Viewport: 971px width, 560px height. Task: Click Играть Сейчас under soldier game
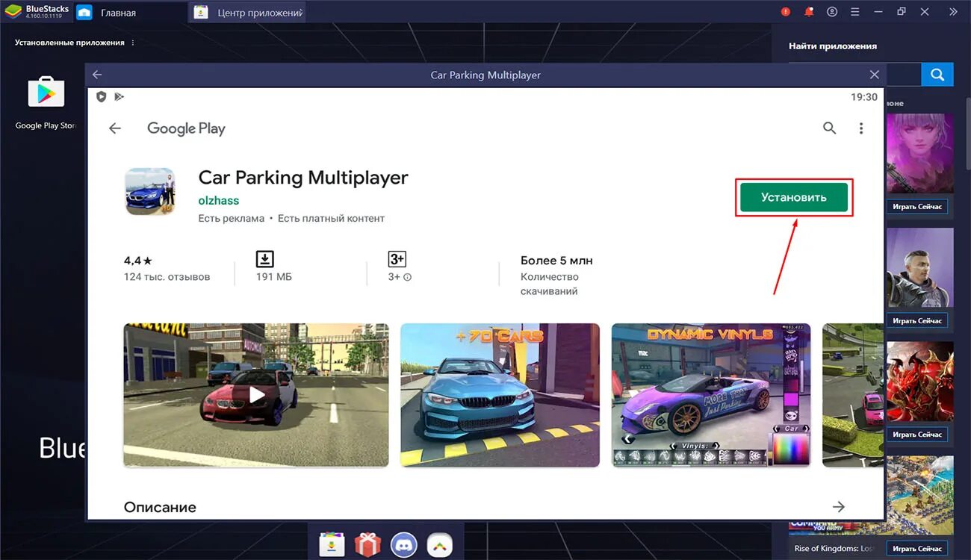(917, 320)
